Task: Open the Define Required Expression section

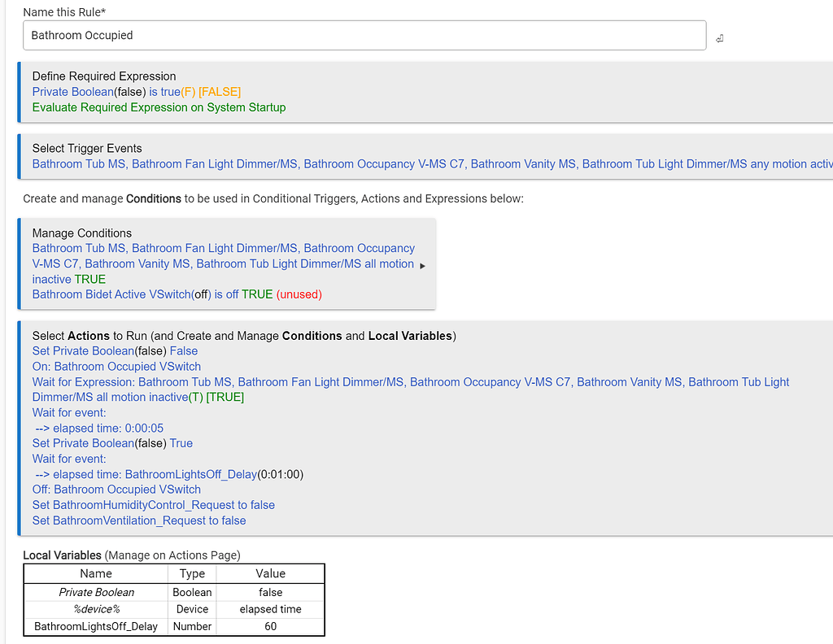Action: (104, 76)
